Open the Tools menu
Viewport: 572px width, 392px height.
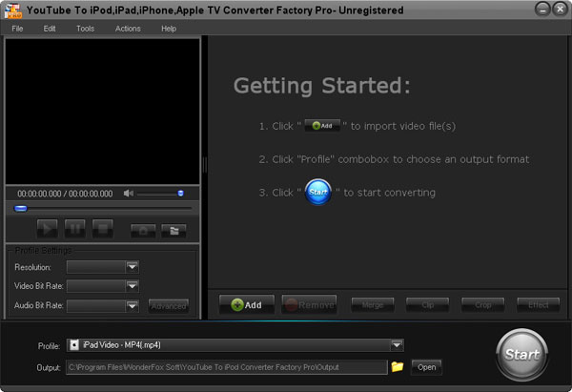tap(85, 29)
